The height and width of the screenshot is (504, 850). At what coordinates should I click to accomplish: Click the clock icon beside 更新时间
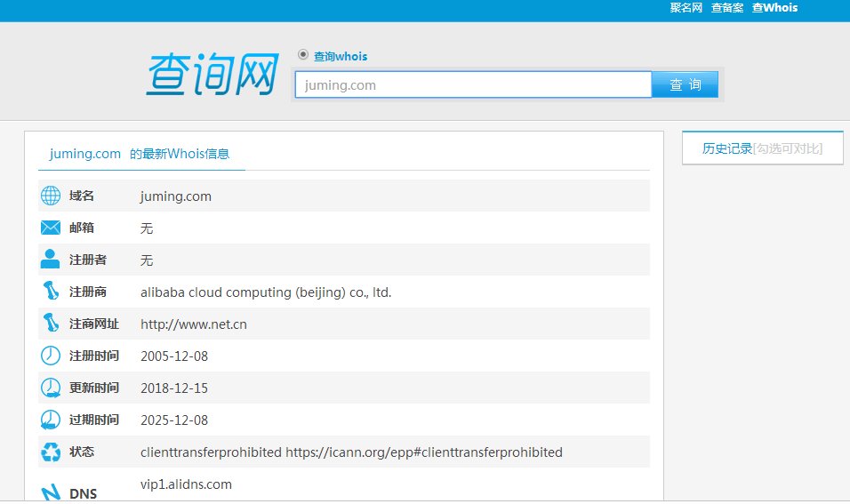tap(51, 388)
